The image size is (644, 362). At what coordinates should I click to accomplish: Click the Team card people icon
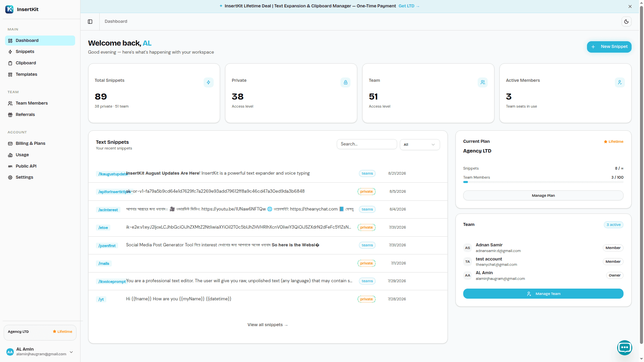coord(483,82)
